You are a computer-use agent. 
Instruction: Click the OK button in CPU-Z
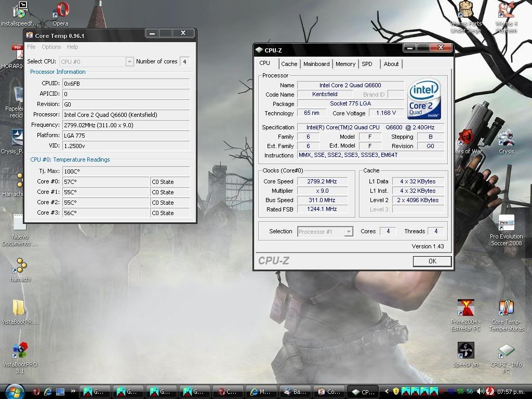pos(432,261)
